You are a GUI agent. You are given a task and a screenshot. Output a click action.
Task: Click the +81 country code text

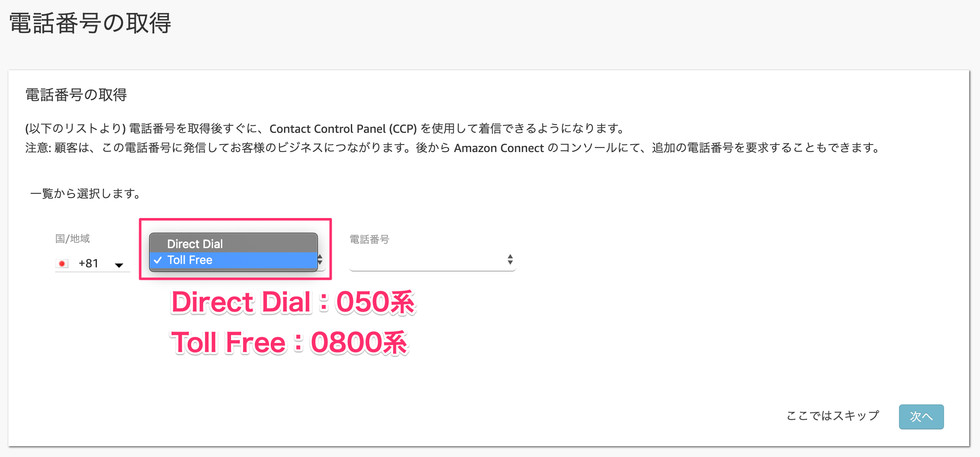[89, 264]
